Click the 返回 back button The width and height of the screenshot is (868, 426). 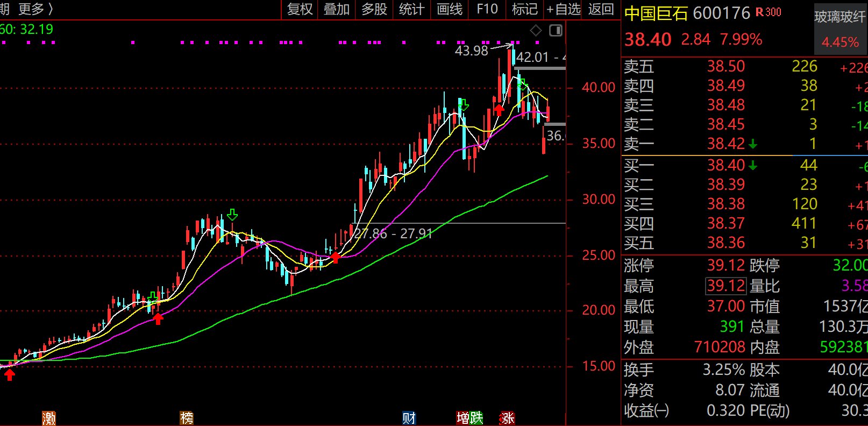point(601,9)
